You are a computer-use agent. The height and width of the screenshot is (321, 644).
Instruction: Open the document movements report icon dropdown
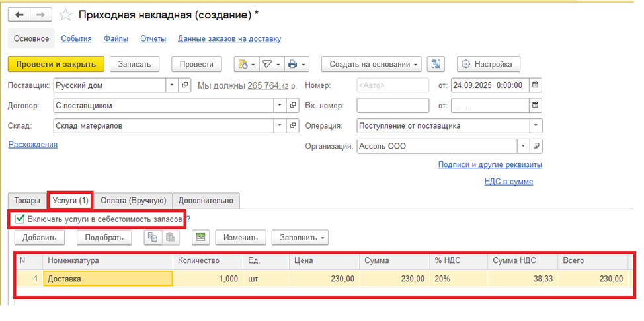tap(247, 65)
